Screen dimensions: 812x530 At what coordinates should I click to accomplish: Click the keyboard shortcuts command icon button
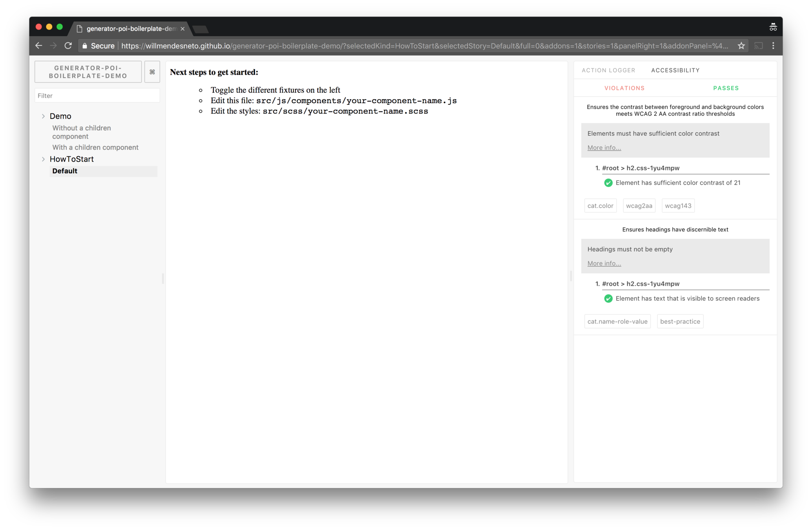[152, 72]
